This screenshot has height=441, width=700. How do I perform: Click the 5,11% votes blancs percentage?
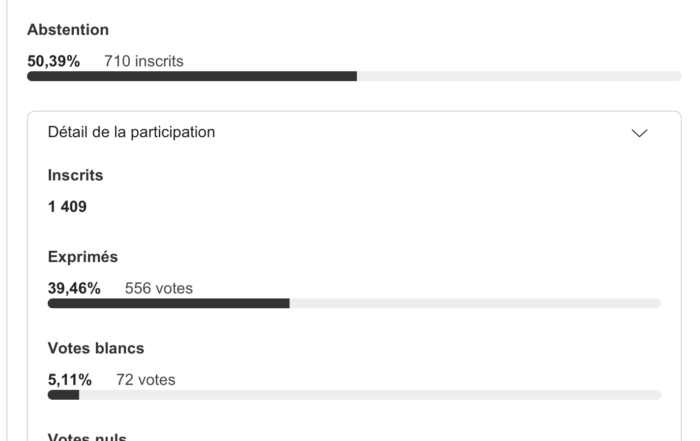(x=70, y=380)
